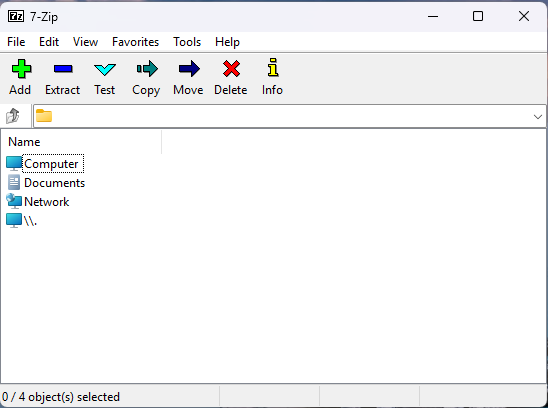The image size is (548, 408).
Task: Select the Documents file icon
Action: click(14, 183)
